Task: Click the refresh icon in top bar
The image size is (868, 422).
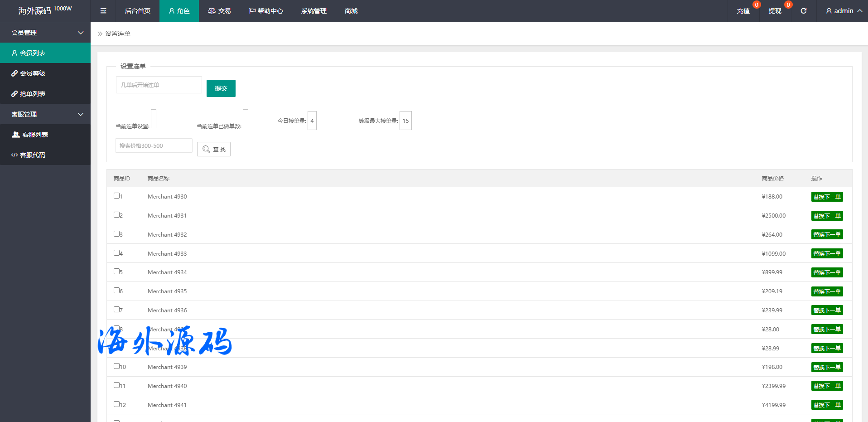Action: click(x=803, y=11)
